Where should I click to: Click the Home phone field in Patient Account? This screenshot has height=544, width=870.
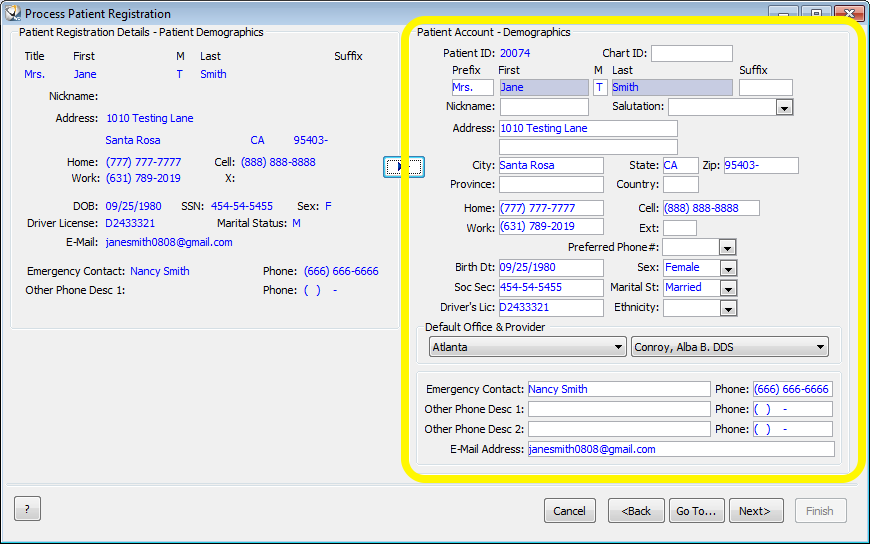tap(551, 208)
